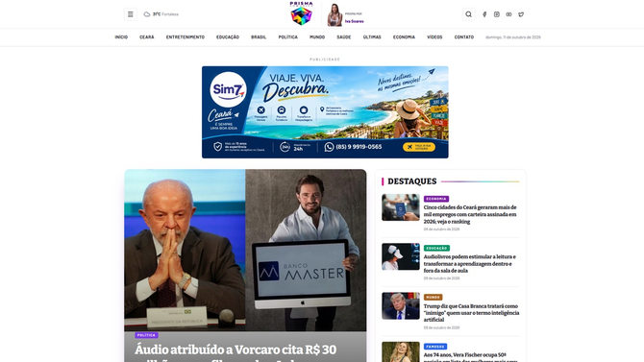Open the ENTRETENIMENTO section

tap(186, 37)
